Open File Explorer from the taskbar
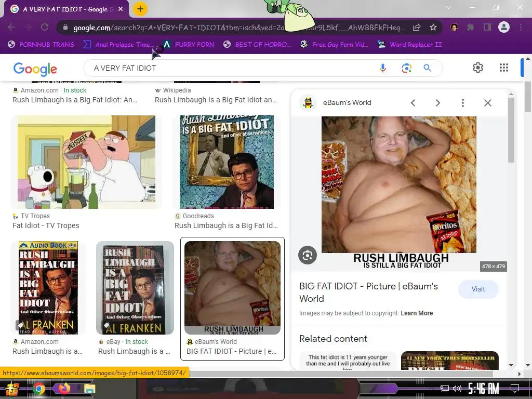This screenshot has width=532, height=399. click(89, 389)
